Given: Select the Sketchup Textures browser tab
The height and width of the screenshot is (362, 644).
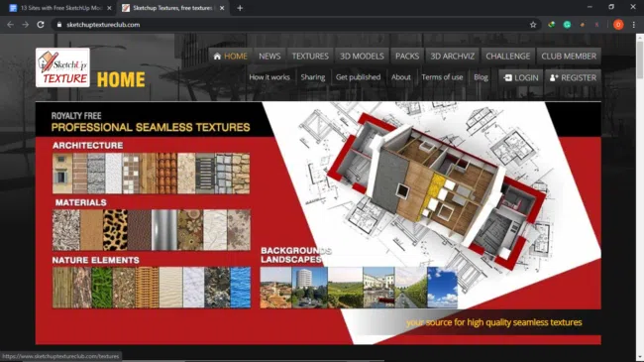Looking at the screenshot, I should tap(172, 8).
